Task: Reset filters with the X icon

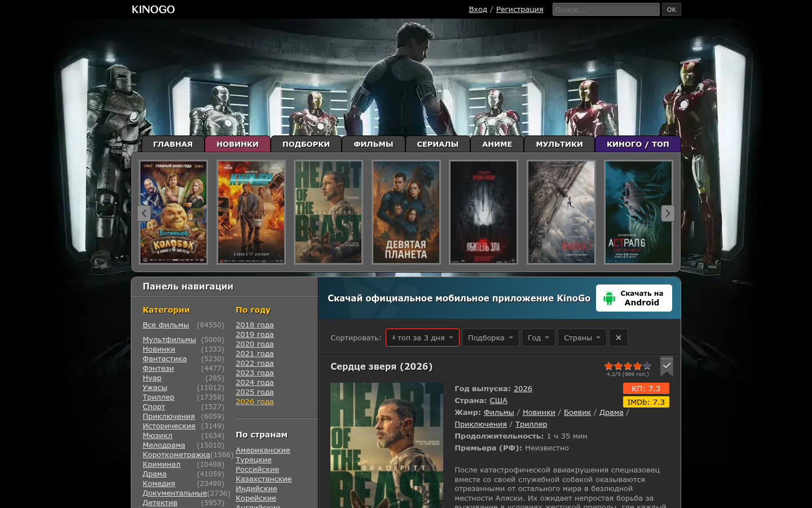Action: [x=619, y=338]
